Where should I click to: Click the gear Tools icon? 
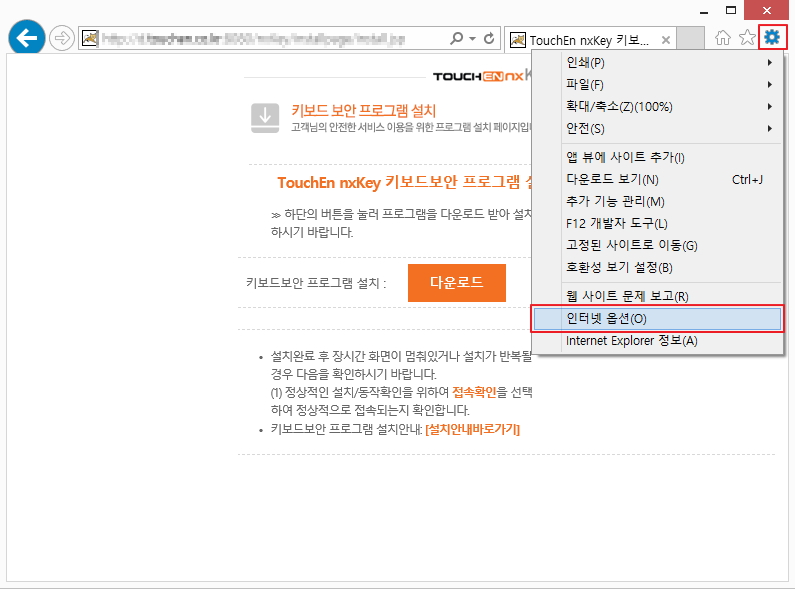[772, 37]
